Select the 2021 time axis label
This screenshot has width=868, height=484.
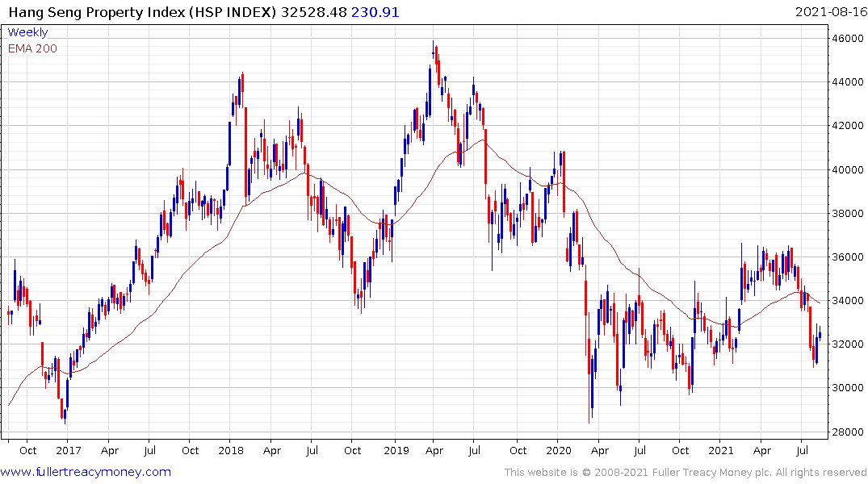721,450
